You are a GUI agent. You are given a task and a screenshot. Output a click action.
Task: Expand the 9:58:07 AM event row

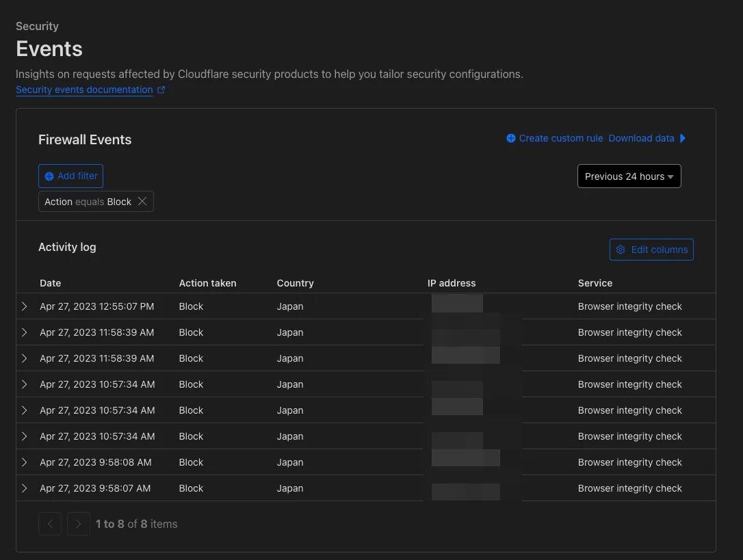pos(25,488)
